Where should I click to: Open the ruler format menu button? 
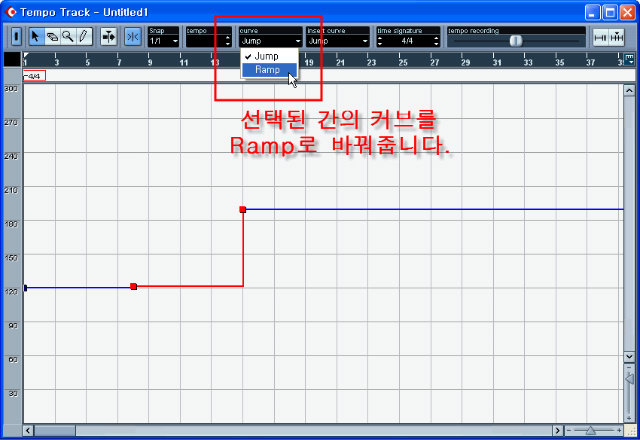pyautogui.click(x=629, y=60)
